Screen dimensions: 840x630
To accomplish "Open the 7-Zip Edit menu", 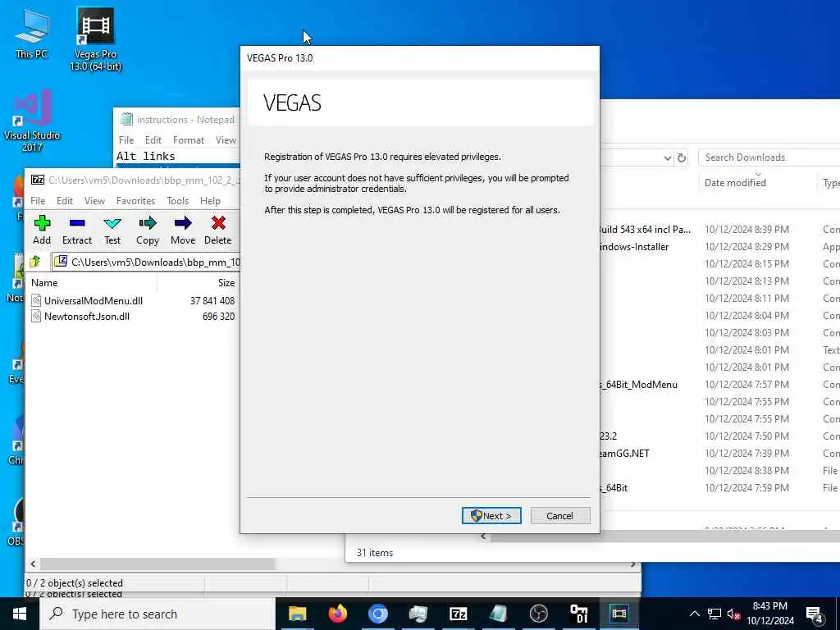I will [64, 200].
